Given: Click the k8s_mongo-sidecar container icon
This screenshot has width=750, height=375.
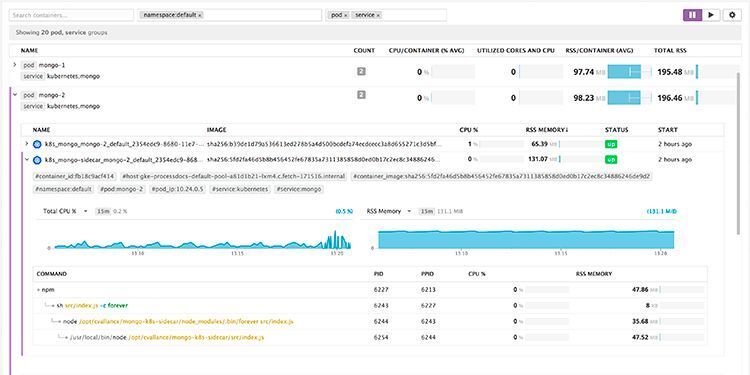Looking at the screenshot, I should [37, 160].
